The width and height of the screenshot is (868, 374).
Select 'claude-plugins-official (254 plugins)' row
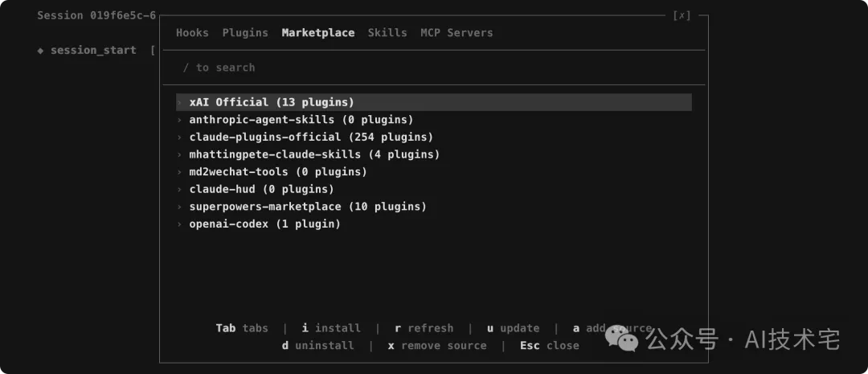coord(433,137)
